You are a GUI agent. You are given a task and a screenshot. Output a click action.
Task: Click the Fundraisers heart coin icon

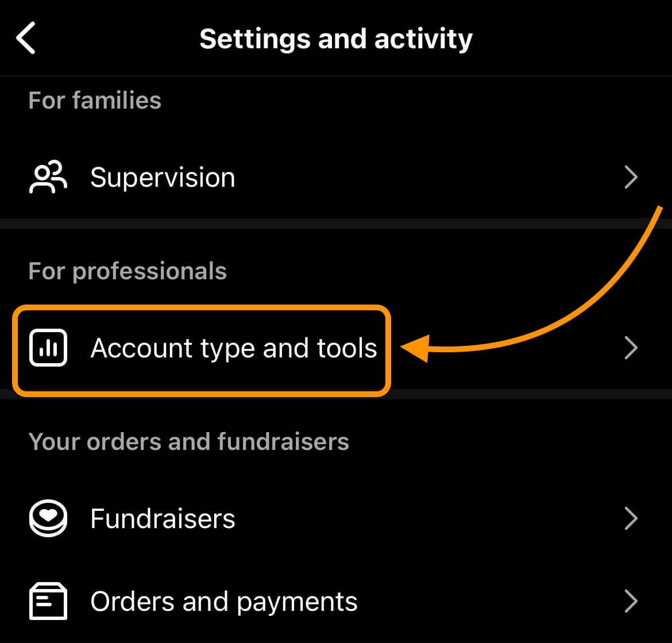click(48, 518)
